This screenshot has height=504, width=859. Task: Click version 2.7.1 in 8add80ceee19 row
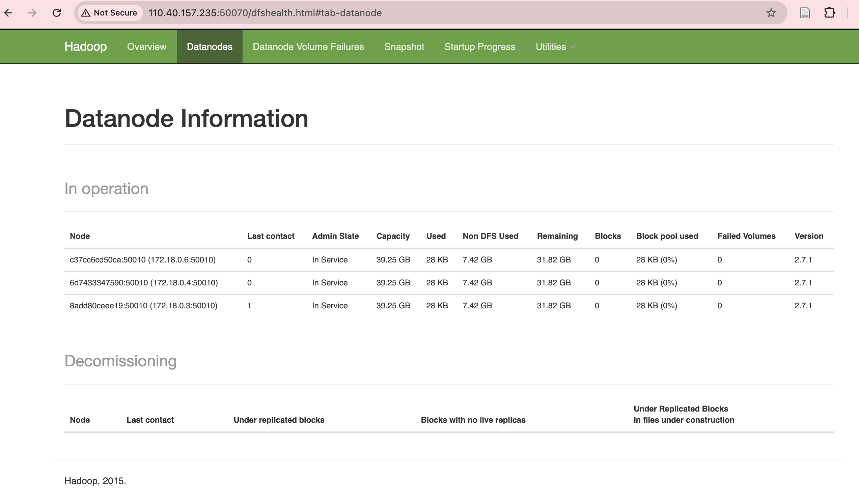pyautogui.click(x=803, y=306)
